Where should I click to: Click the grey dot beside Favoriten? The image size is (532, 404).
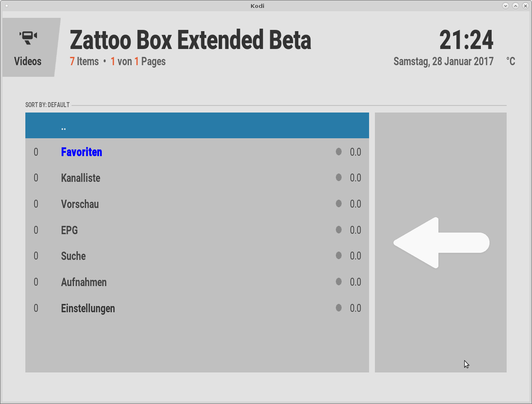tap(339, 152)
